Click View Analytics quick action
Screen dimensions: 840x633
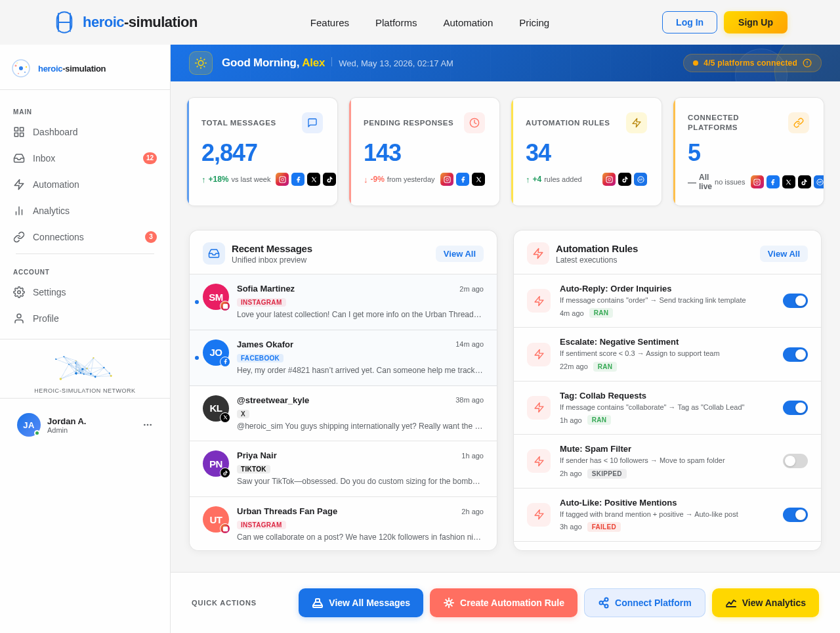coord(765,603)
